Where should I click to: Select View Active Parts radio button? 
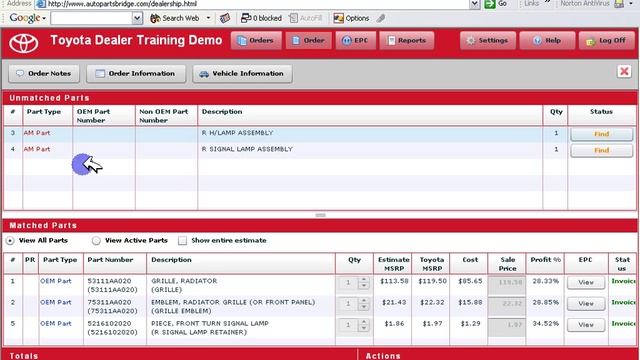96,241
